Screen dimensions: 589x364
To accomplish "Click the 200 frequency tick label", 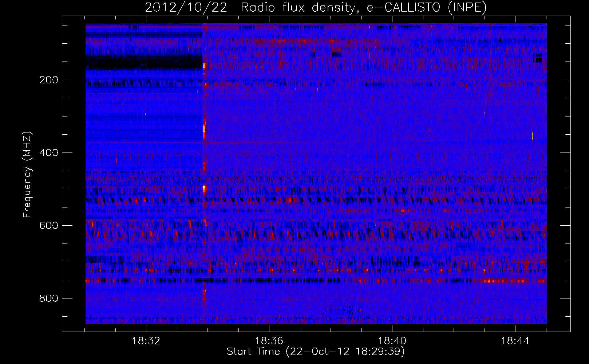I will click(49, 80).
